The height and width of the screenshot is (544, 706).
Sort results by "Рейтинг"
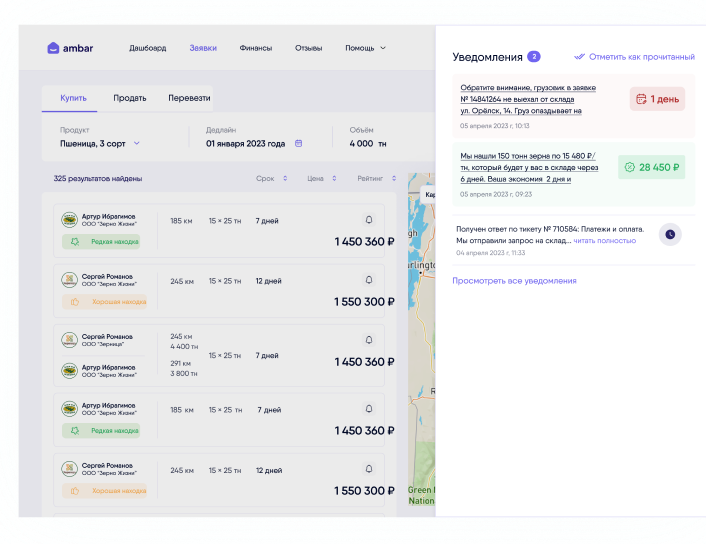click(x=376, y=179)
